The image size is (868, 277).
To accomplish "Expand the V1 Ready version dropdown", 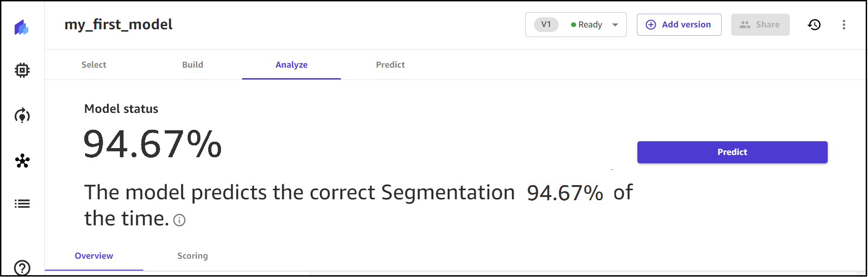I will [576, 25].
